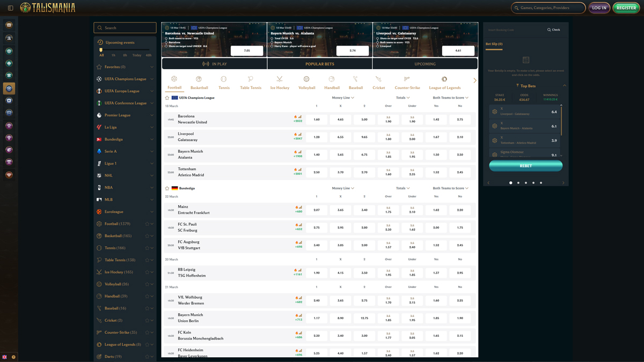This screenshot has width=644, height=362.
Task: Show more sports with the tab arrow
Action: tap(475, 80)
